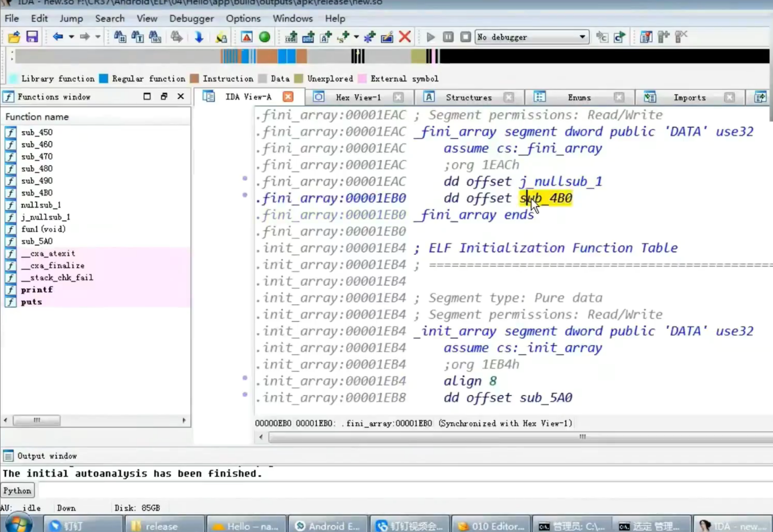Maximize the Functions window panel
Image resolution: width=773 pixels, height=532 pixels.
point(147,96)
